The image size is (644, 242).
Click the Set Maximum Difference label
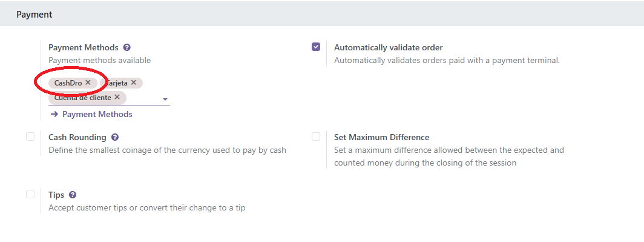381,138
